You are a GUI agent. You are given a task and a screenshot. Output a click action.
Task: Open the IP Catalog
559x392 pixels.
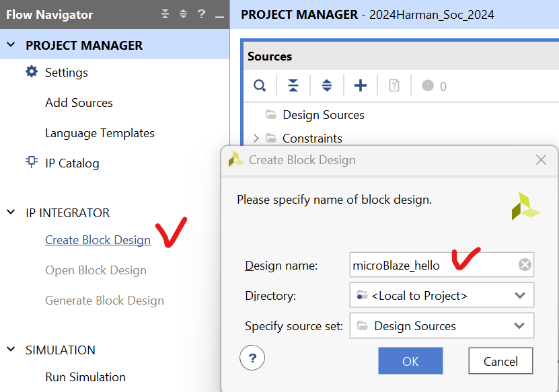click(72, 163)
